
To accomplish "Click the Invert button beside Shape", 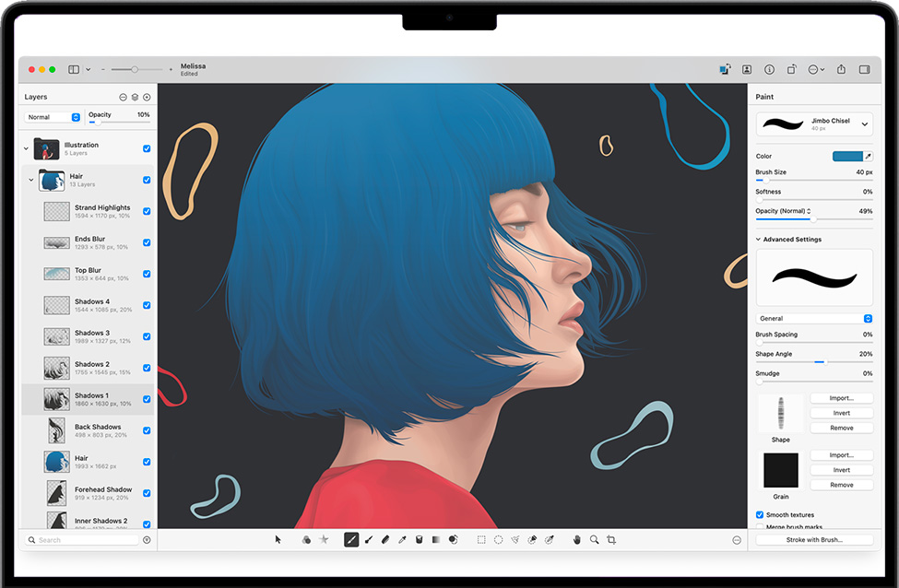I will click(x=842, y=413).
